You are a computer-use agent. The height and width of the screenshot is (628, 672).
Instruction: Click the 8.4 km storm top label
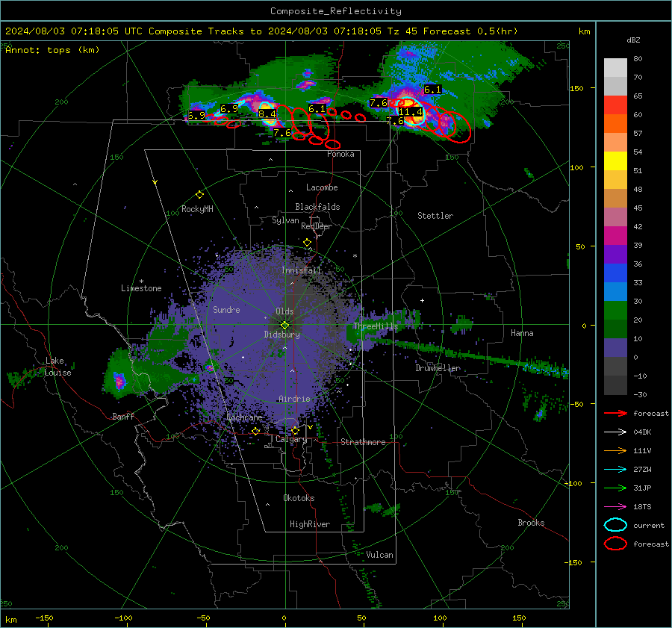[267, 114]
